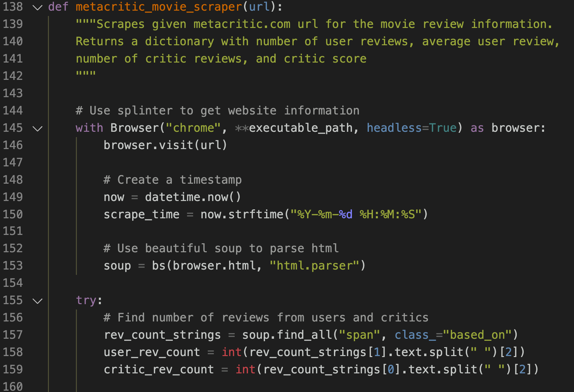Click line number 160 in gutter
Screen dimensions: 574x392
click(13, 387)
